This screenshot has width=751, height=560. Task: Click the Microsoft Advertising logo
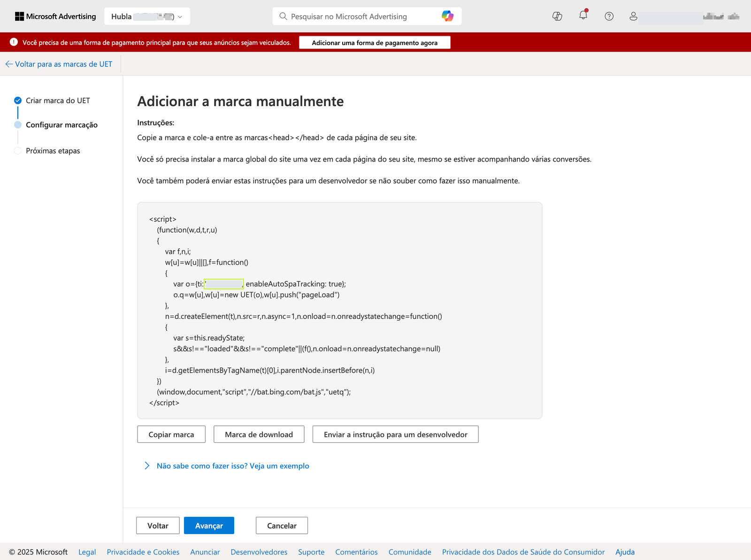(x=55, y=16)
